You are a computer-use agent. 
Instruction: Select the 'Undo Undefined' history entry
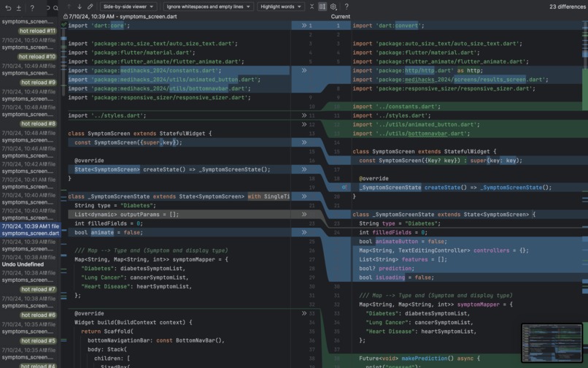coord(23,264)
